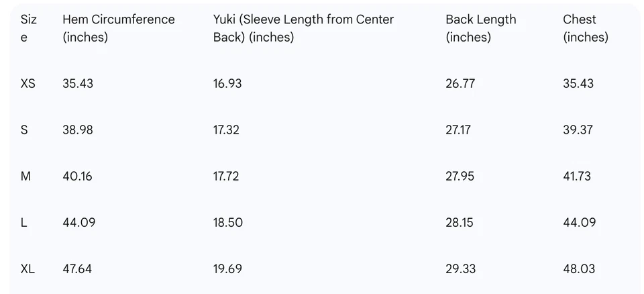Select the XS size row label

pyautogui.click(x=28, y=84)
